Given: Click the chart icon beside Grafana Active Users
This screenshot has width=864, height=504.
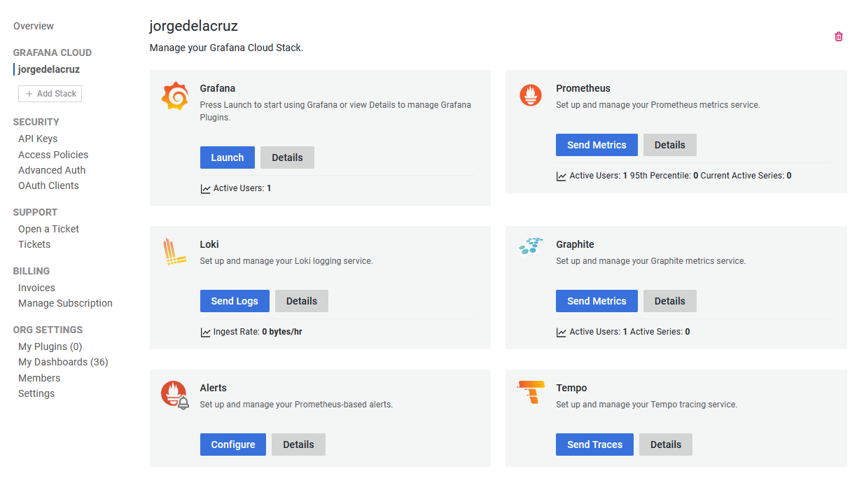Looking at the screenshot, I should point(206,189).
